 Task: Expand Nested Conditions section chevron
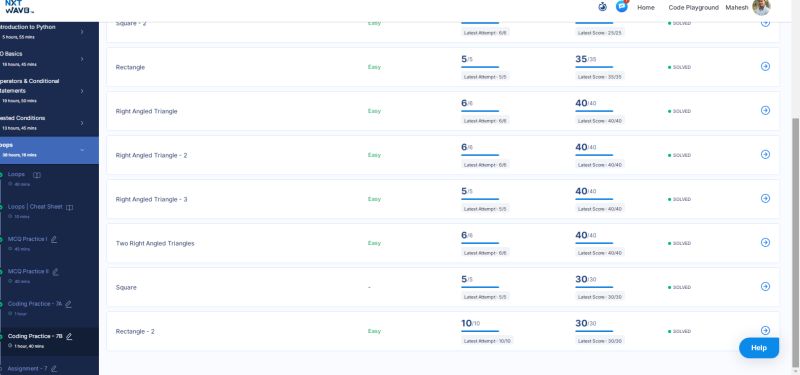coord(82,123)
